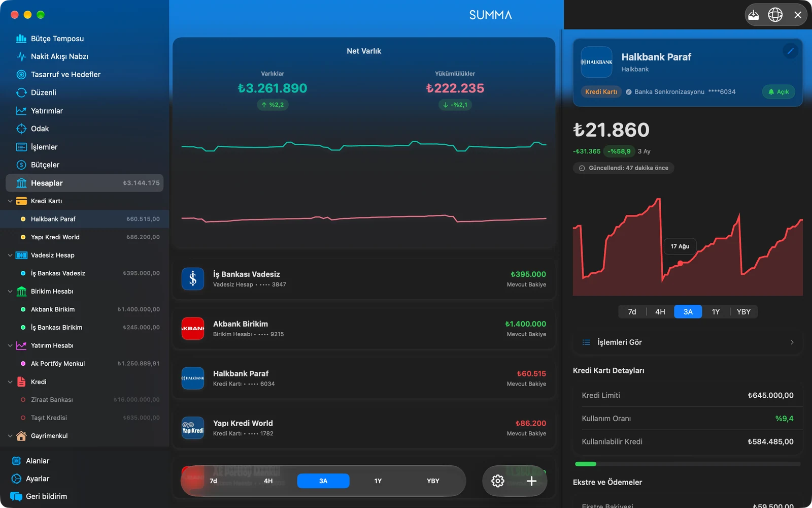The image size is (812, 508).
Task: Select Ziraat Bankası loan in the sidebar
Action: click(84, 400)
